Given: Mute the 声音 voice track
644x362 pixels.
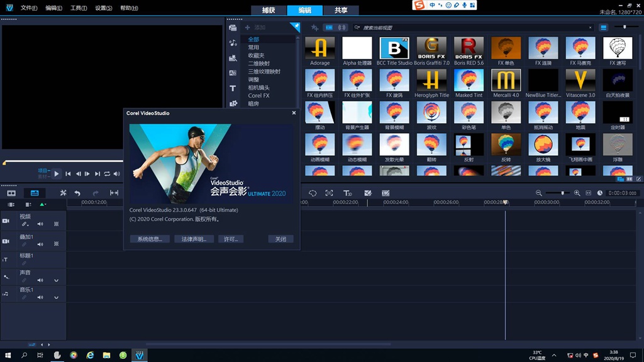Looking at the screenshot, I should click(x=40, y=280).
